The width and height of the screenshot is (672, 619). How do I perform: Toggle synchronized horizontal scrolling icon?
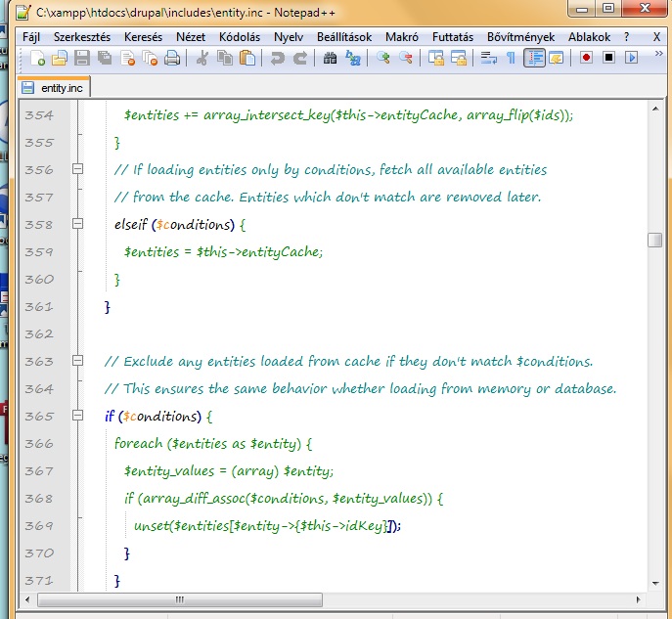click(459, 58)
